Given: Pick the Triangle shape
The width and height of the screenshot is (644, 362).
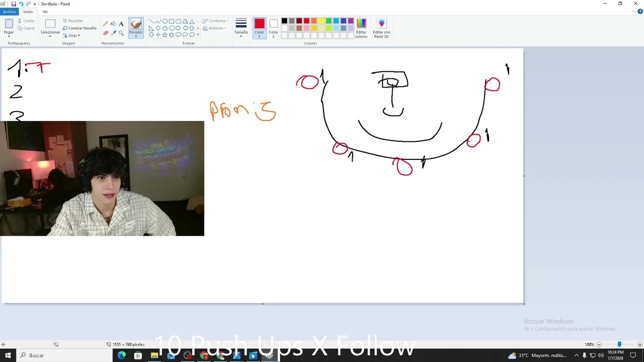Looking at the screenshot, I should pyautogui.click(x=192, y=22).
